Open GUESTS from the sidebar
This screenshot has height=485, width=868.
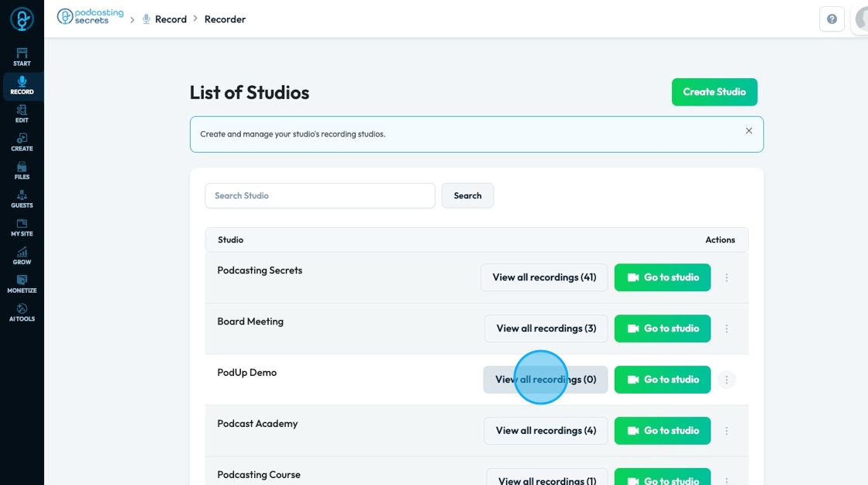tap(22, 199)
